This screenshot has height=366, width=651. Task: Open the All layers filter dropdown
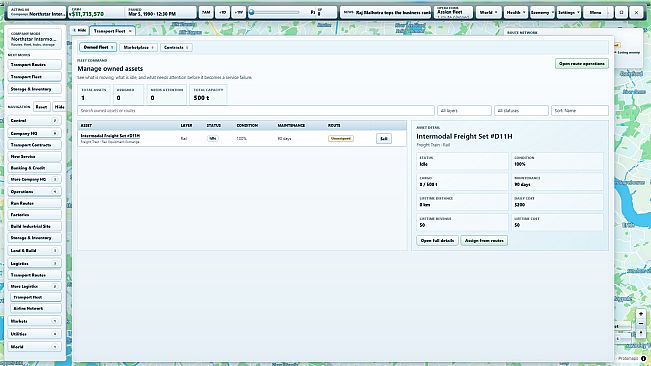click(464, 111)
